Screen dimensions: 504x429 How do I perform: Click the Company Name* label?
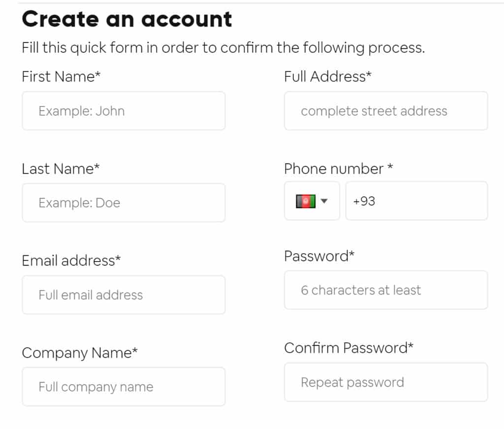click(80, 353)
